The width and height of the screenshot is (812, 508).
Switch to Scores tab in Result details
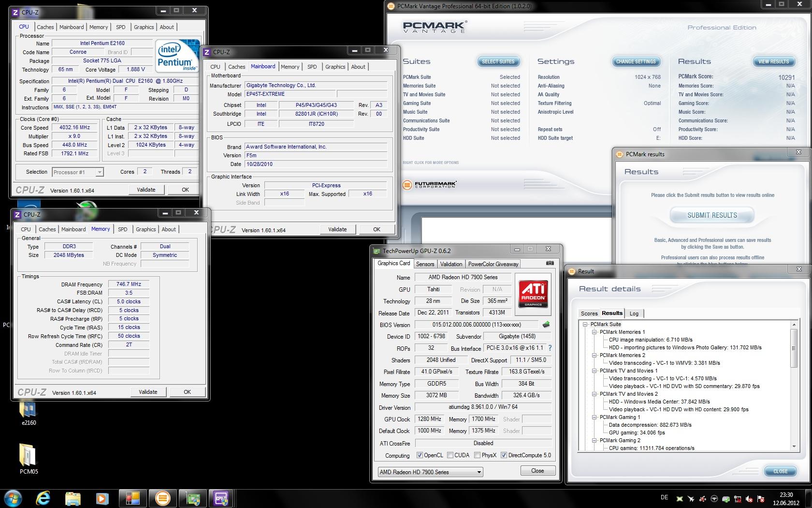point(589,314)
